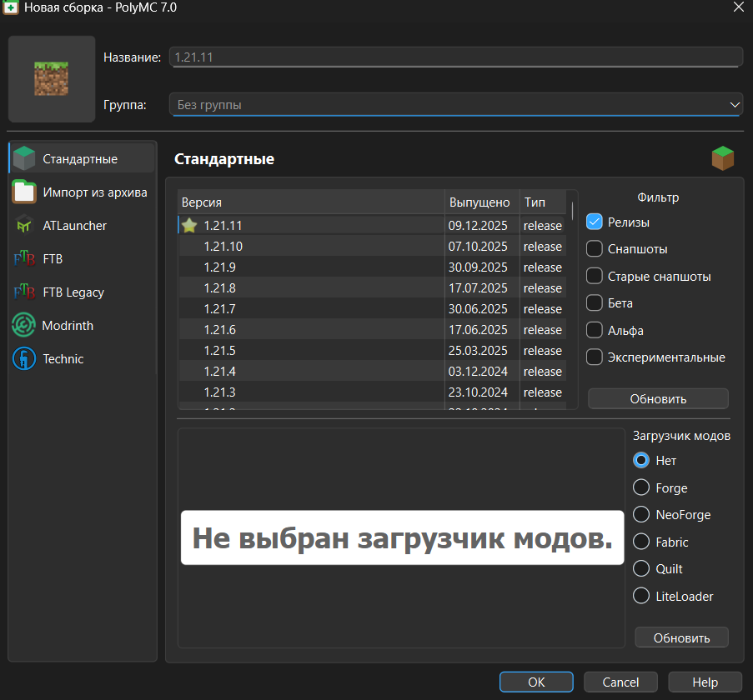This screenshot has width=753, height=700.
Task: Sort list by Выпущено column header
Action: [480, 202]
